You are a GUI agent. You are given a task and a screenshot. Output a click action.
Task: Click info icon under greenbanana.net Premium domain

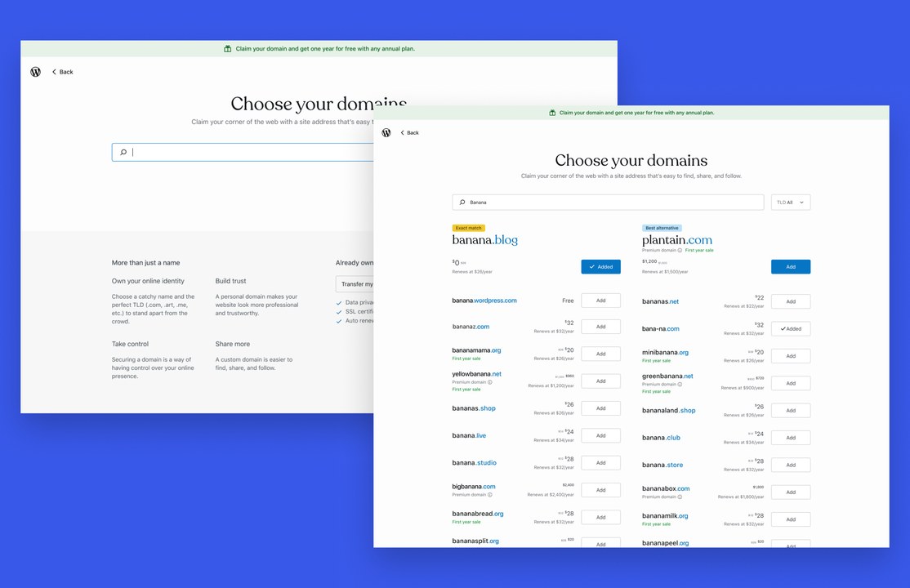click(x=680, y=385)
